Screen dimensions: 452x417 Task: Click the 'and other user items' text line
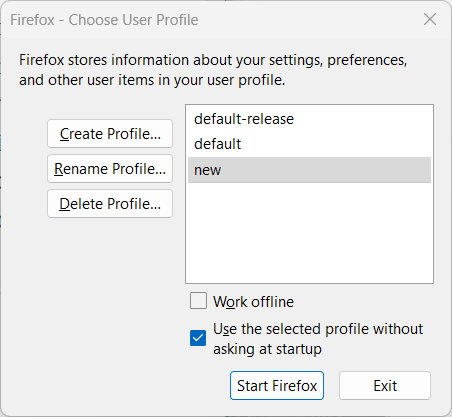point(152,80)
